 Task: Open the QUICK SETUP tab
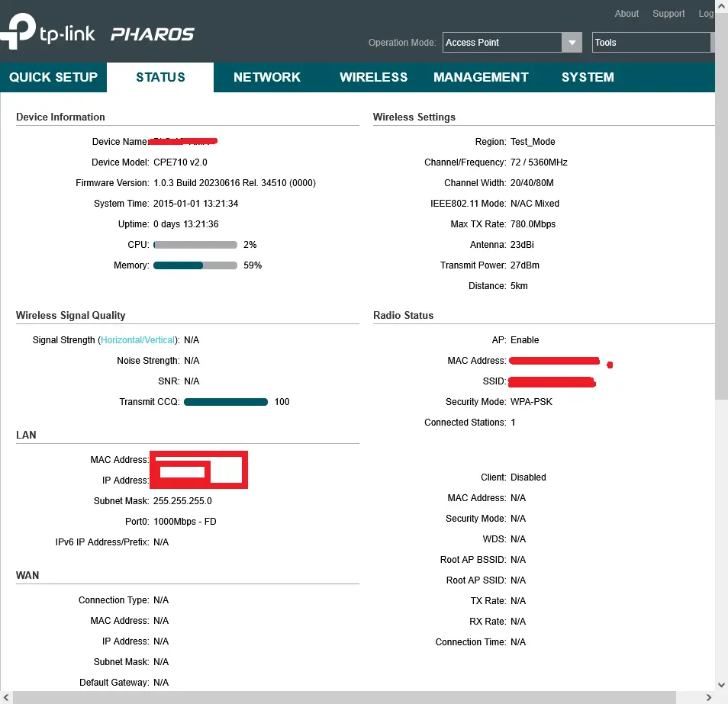[53, 77]
